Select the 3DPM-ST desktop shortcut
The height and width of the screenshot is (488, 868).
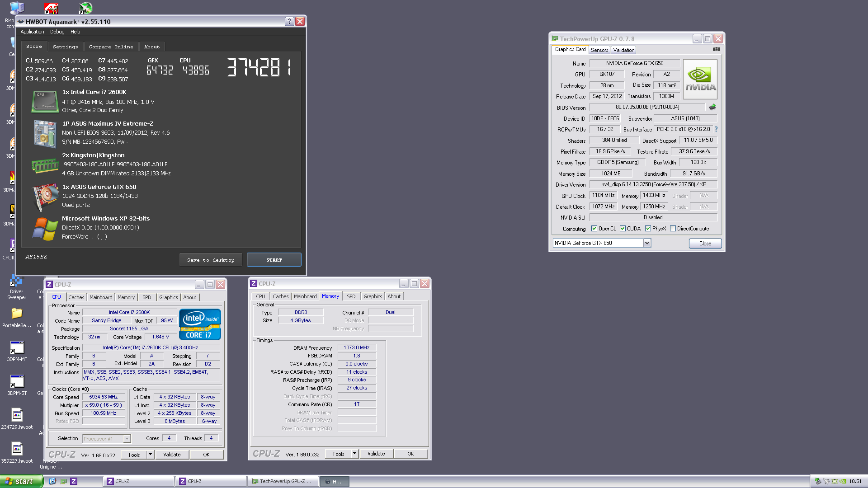coord(17,385)
